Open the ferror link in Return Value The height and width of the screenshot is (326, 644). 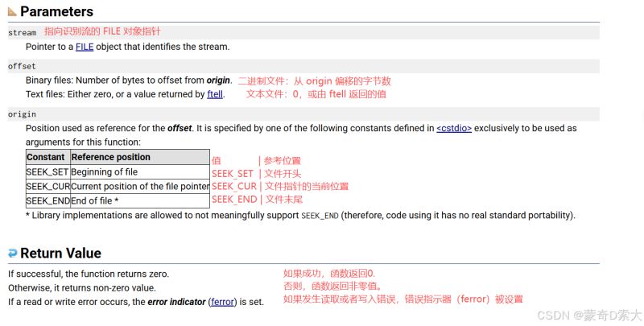tap(223, 302)
